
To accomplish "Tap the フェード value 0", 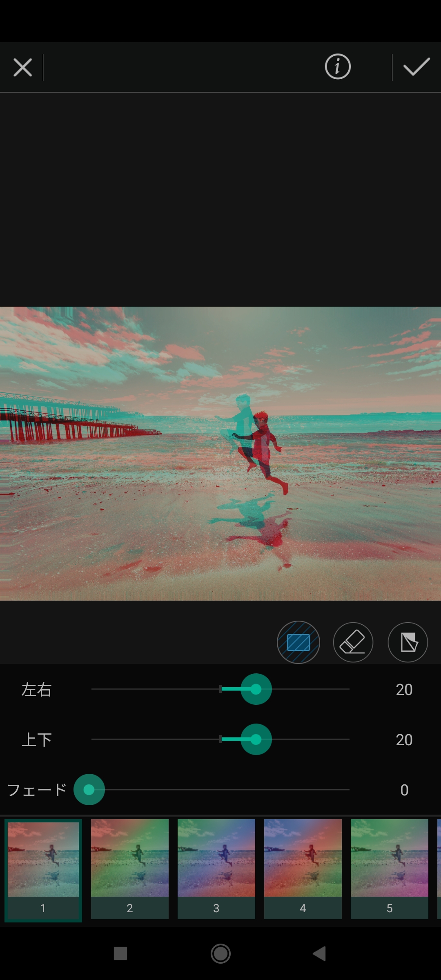I will tap(404, 790).
